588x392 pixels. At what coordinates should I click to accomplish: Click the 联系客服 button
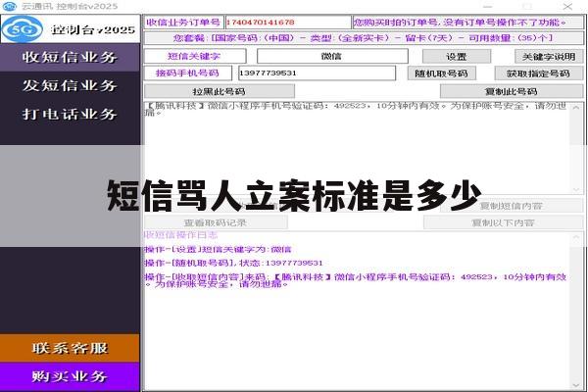(70, 348)
